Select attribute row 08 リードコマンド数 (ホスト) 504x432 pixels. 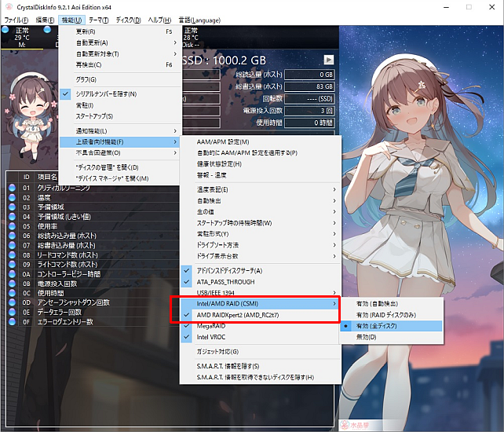point(93,254)
